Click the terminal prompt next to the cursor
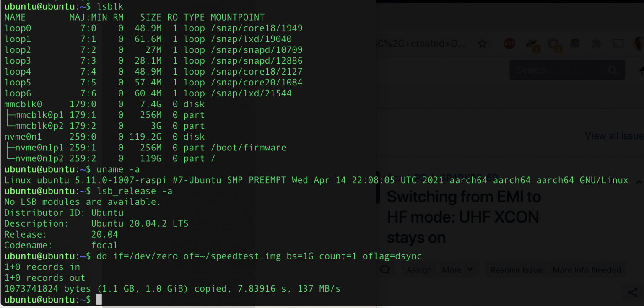644x308 pixels. (90, 299)
